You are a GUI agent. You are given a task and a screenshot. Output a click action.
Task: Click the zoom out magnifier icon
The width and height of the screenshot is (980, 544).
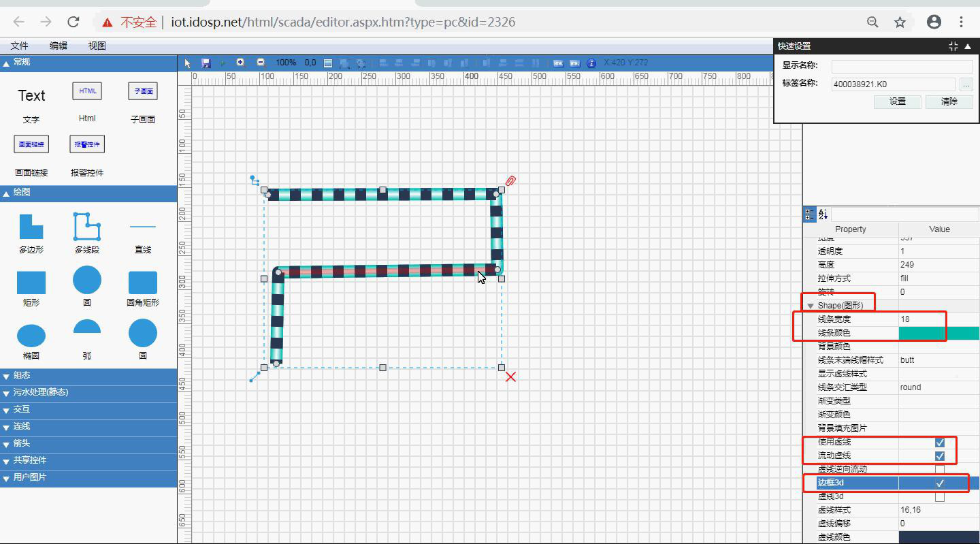(x=261, y=63)
